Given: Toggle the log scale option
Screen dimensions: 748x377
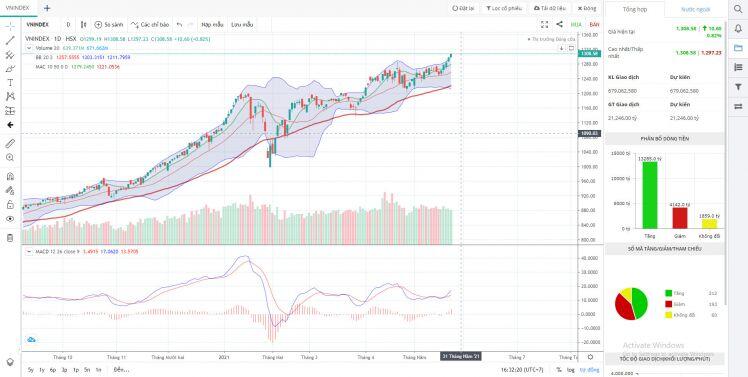Looking at the screenshot, I should coord(571,370).
